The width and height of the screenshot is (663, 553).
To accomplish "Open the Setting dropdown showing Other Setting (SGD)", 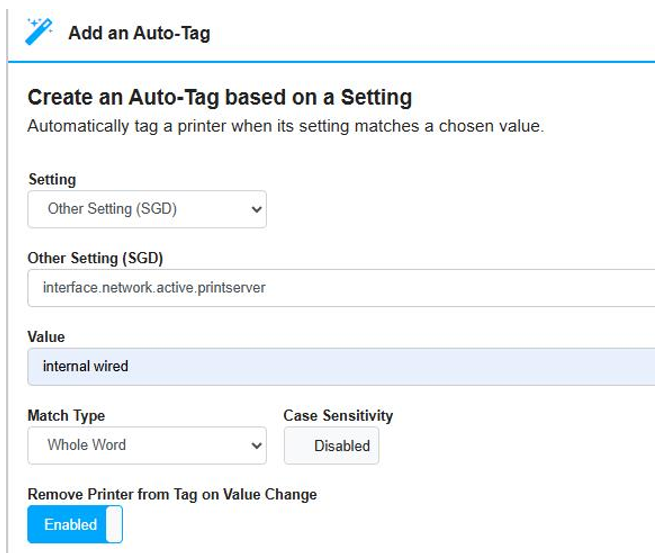I will 147,209.
